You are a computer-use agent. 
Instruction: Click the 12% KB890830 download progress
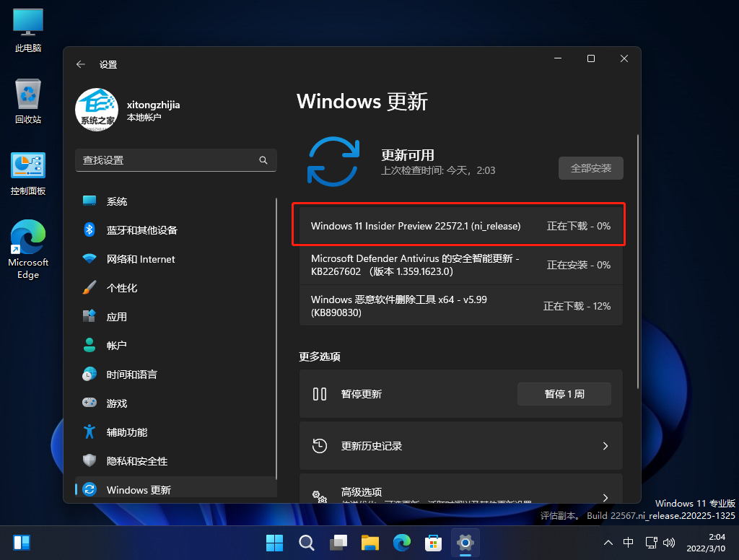point(577,305)
